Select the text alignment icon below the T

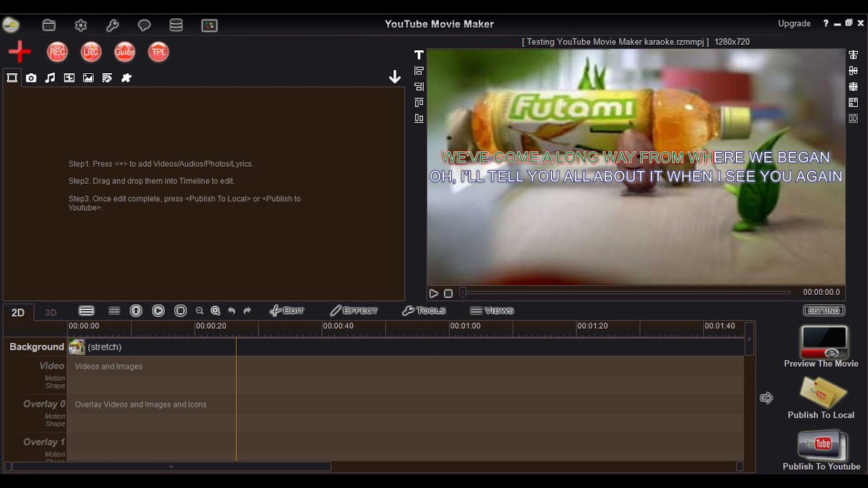click(418, 70)
